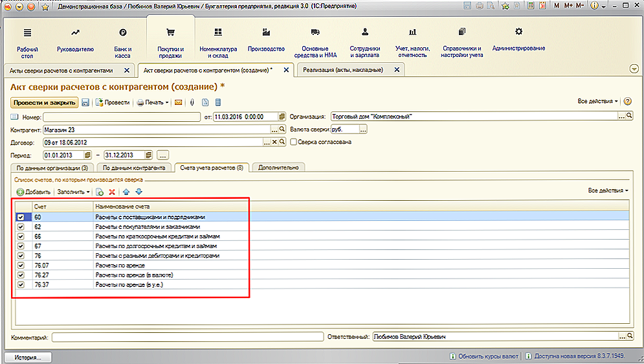
Task: Switch to По данным контрагента tab
Action: pyautogui.click(x=134, y=168)
